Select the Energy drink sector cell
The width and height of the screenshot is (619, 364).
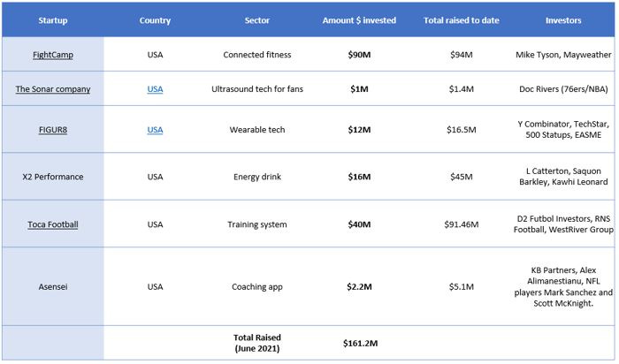coord(257,177)
